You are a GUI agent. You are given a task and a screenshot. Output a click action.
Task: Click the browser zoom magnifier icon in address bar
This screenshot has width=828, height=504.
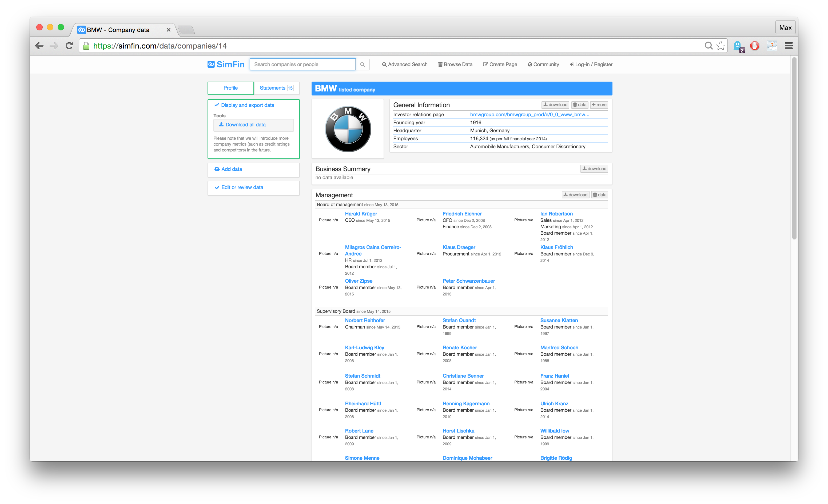tap(708, 46)
